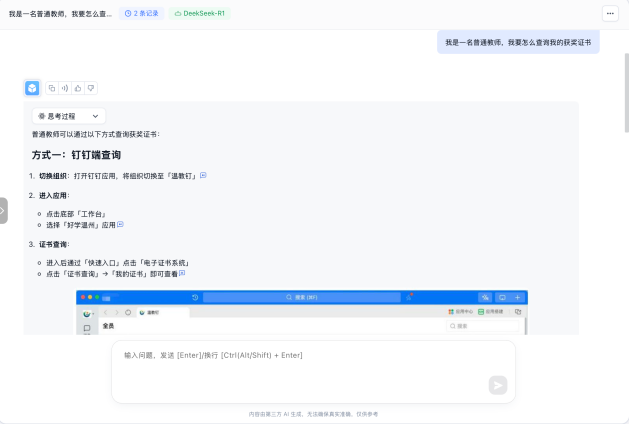Focus the question input box

313,372
